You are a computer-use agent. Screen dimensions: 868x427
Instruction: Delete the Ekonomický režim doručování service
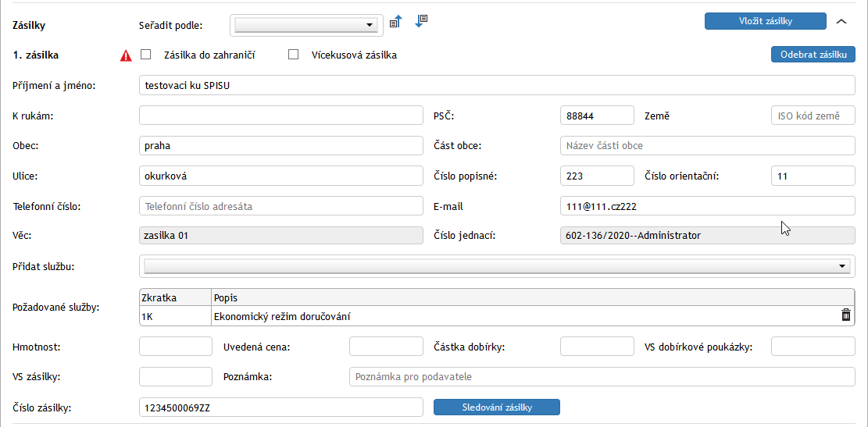[845, 315]
